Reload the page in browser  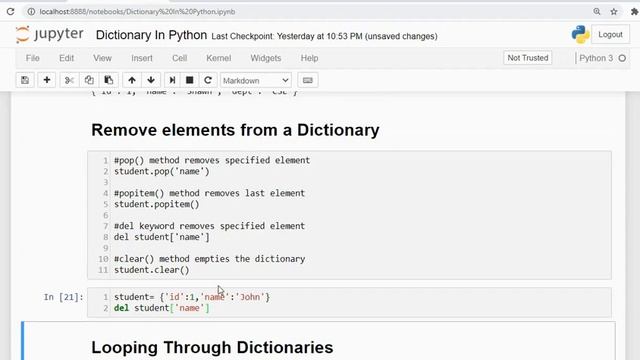coord(10,11)
